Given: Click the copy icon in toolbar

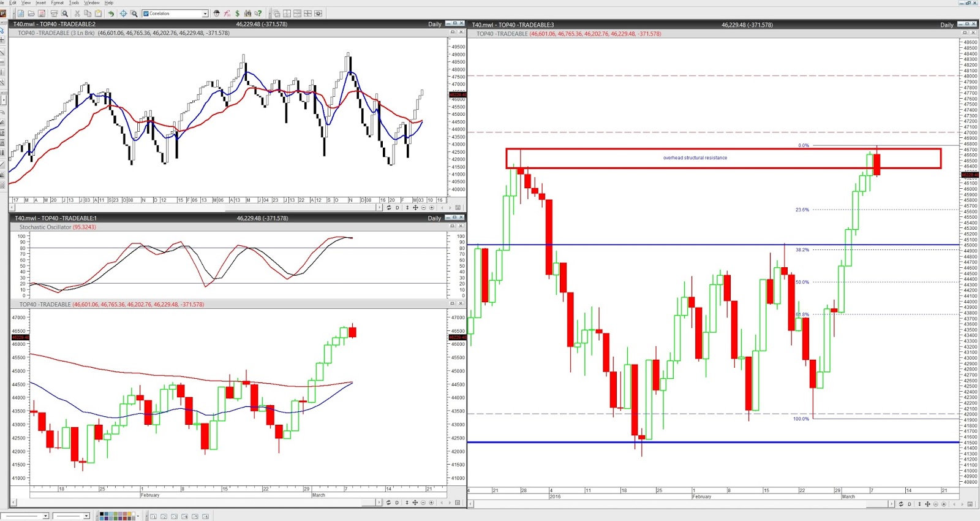Looking at the screenshot, I should (88, 13).
